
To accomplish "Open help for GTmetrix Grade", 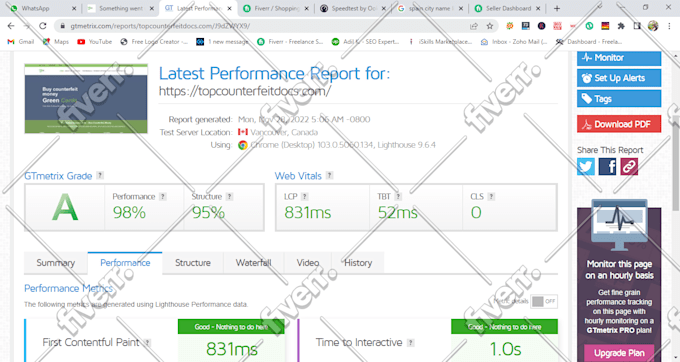I will pos(100,175).
